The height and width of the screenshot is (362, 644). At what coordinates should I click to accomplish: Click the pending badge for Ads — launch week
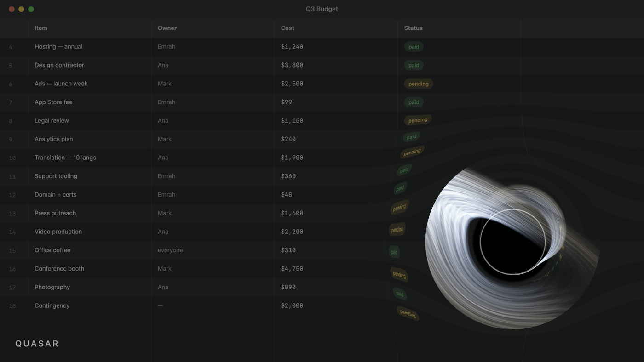pos(419,84)
